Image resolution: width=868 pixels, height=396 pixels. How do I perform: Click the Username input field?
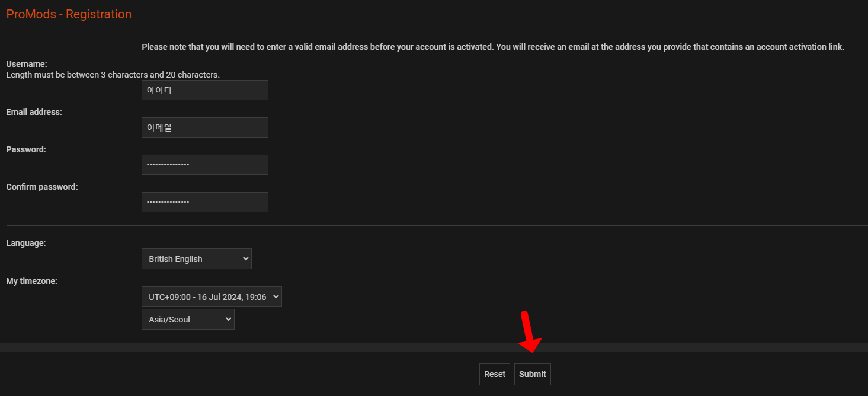[x=204, y=90]
